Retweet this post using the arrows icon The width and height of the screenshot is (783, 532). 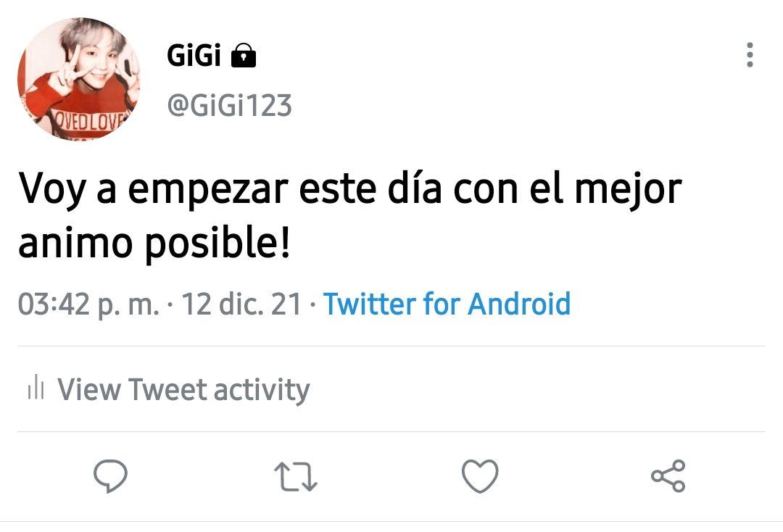click(296, 477)
